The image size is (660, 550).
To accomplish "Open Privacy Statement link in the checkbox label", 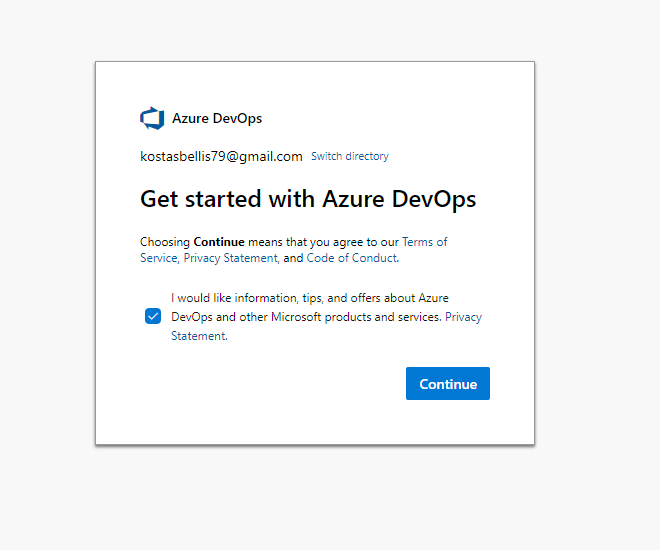I will pos(463,317).
